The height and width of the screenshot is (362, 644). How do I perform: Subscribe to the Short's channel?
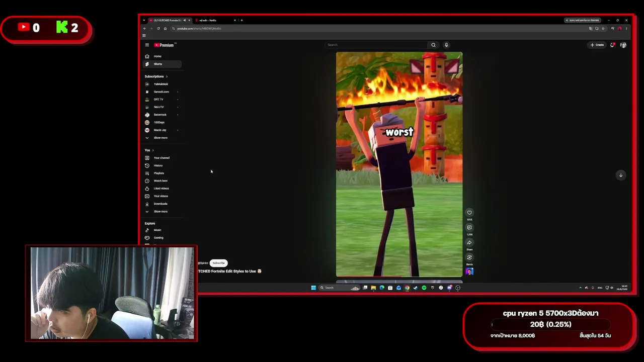[x=218, y=263]
